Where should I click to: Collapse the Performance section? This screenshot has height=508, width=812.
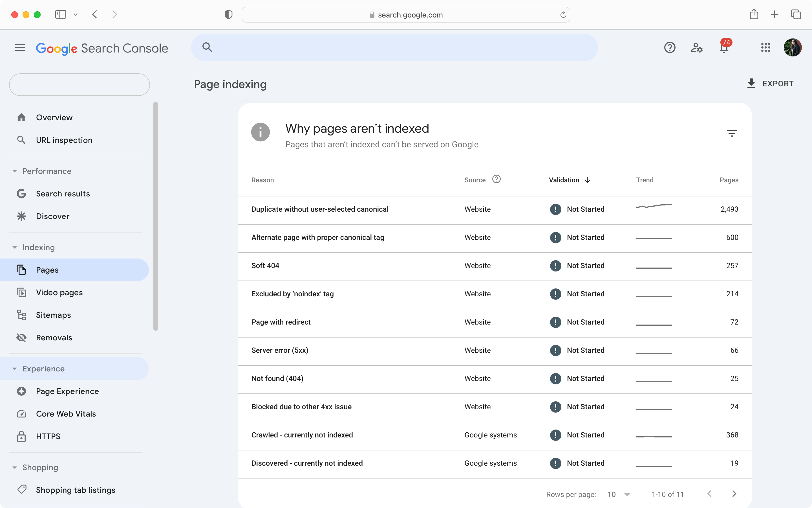[42, 171]
